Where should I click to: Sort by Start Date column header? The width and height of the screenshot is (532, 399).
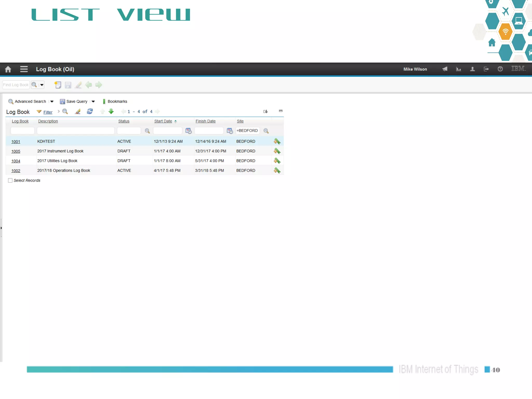point(163,121)
